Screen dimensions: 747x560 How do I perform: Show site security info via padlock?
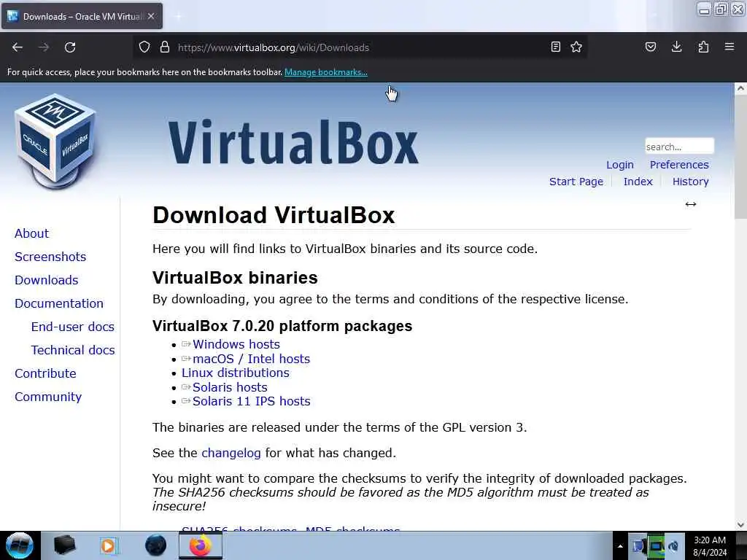[x=165, y=47]
